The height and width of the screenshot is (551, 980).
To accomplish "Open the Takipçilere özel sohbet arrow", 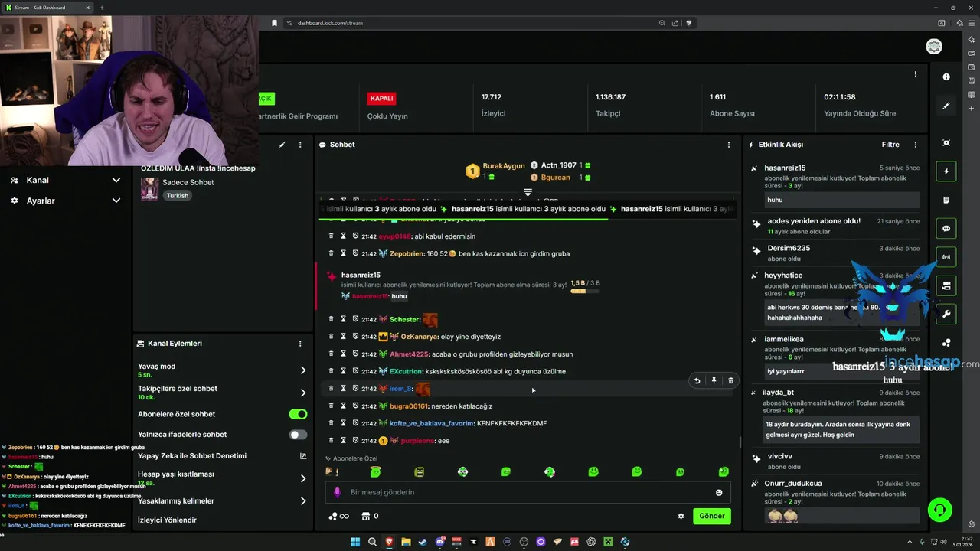I will (303, 393).
